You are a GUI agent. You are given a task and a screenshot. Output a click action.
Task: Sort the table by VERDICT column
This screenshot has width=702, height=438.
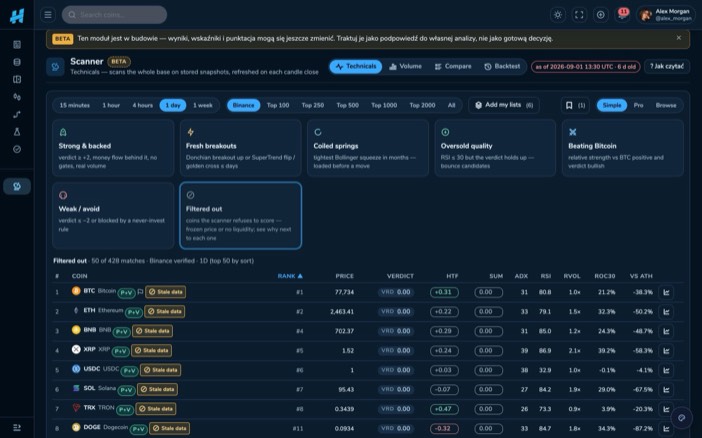400,276
